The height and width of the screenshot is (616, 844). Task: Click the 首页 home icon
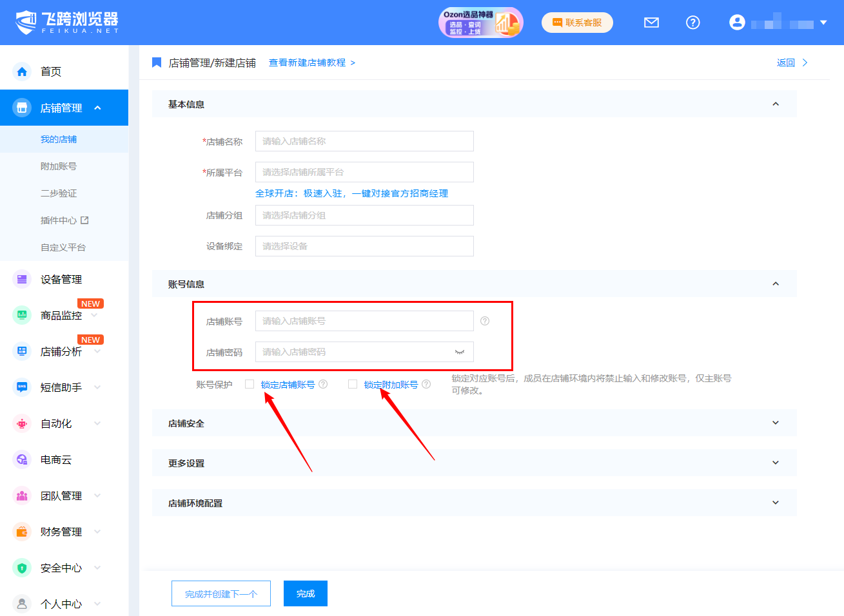[22, 72]
